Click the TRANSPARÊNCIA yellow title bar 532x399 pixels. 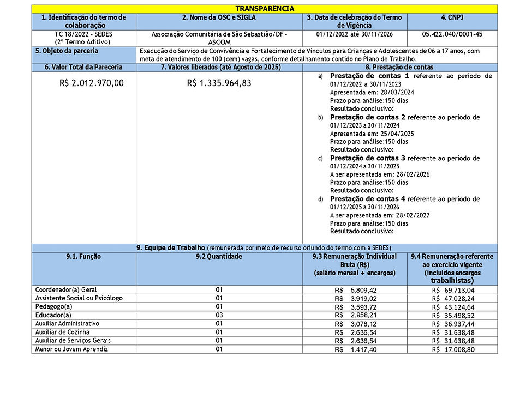pos(265,9)
